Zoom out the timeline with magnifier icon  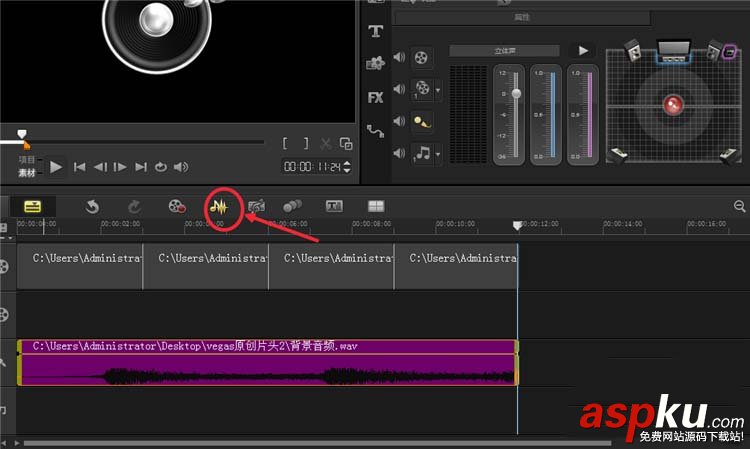[x=739, y=206]
